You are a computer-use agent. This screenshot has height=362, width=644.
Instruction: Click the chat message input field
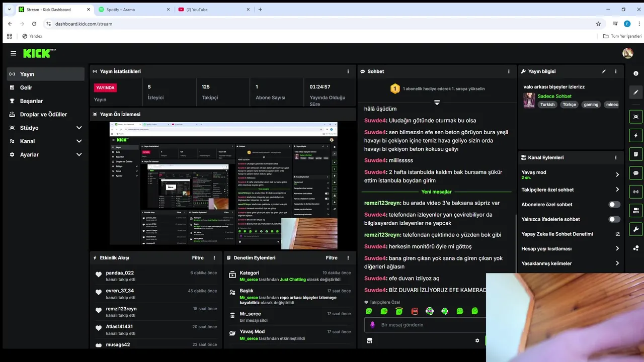pos(425,325)
